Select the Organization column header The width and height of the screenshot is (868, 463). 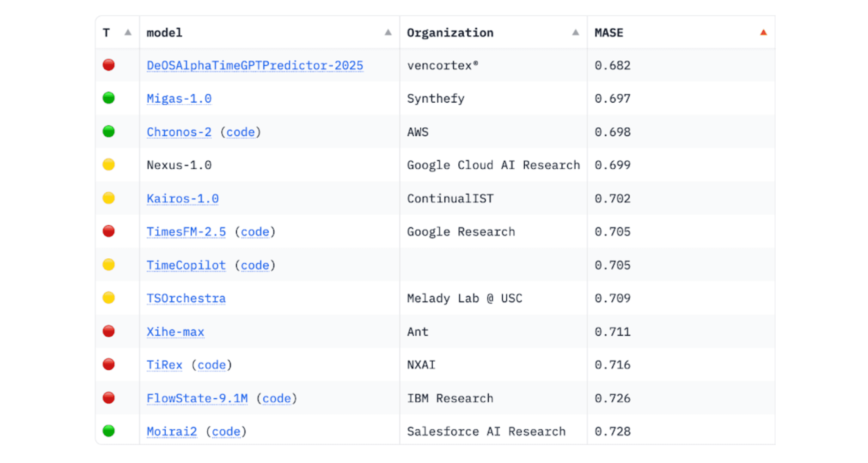pos(450,32)
